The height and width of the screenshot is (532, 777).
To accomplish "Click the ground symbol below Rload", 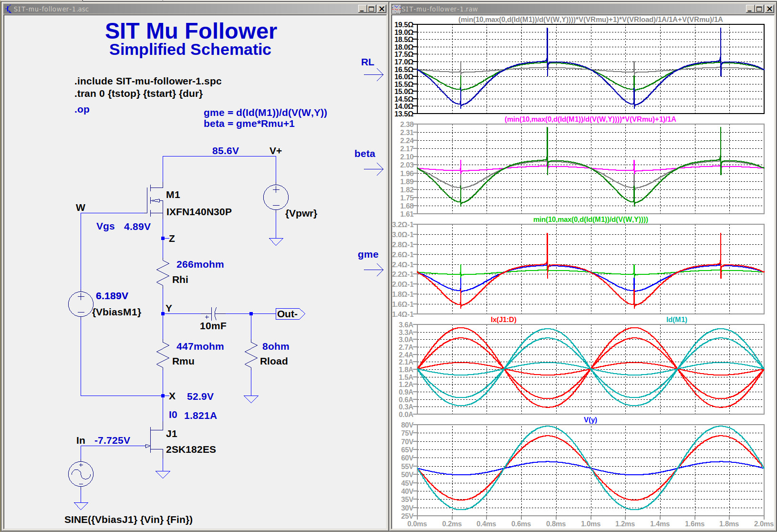I will 251,399.
